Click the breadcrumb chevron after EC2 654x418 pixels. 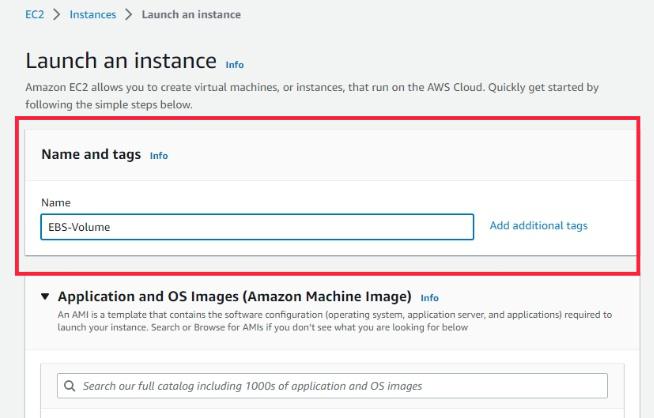56,15
